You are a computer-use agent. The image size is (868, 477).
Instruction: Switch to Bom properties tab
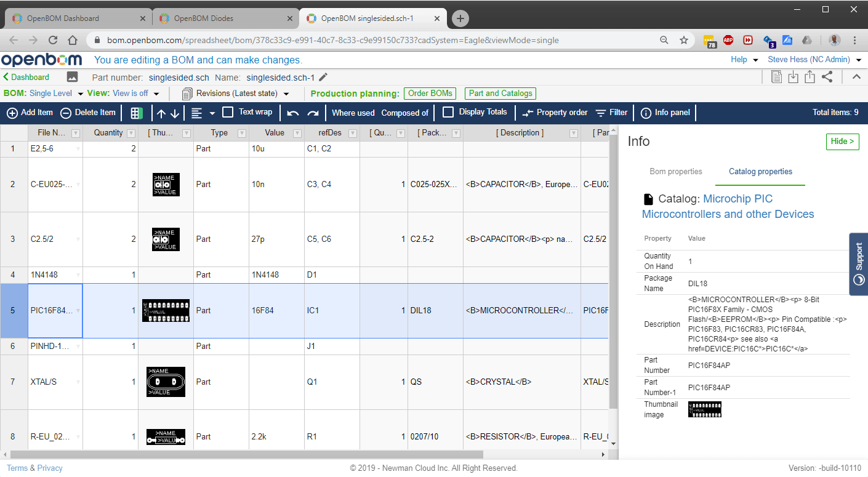(676, 172)
